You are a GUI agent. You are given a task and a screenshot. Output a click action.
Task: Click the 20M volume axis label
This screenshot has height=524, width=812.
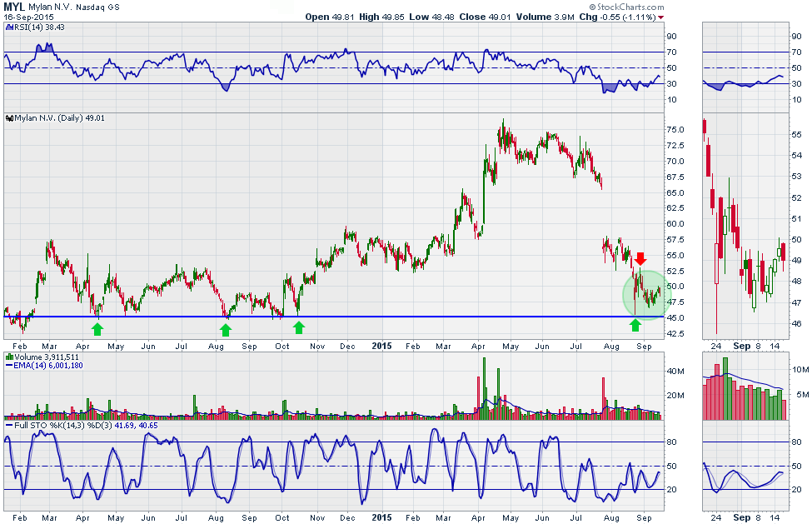[675, 396]
